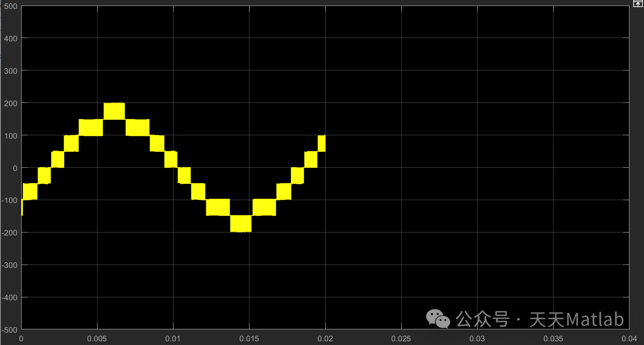Click the y-axis label -100
644x345 pixels.
pos(10,200)
